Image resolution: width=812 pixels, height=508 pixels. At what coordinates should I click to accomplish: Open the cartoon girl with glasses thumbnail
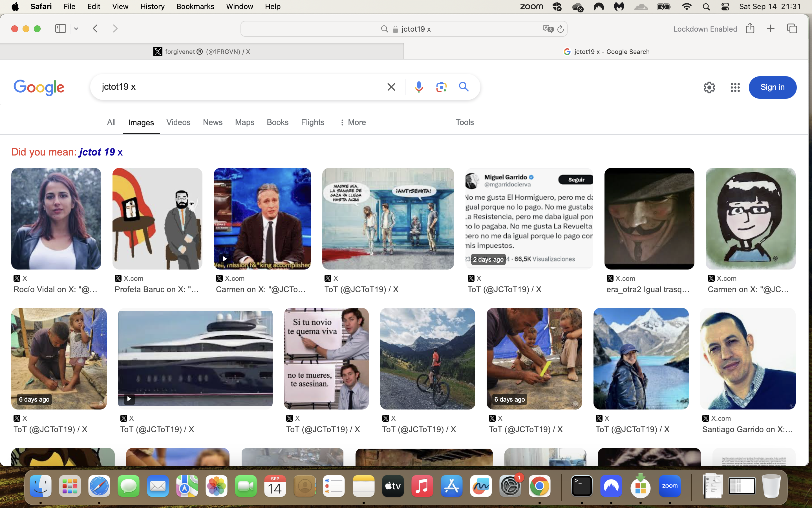point(750,219)
